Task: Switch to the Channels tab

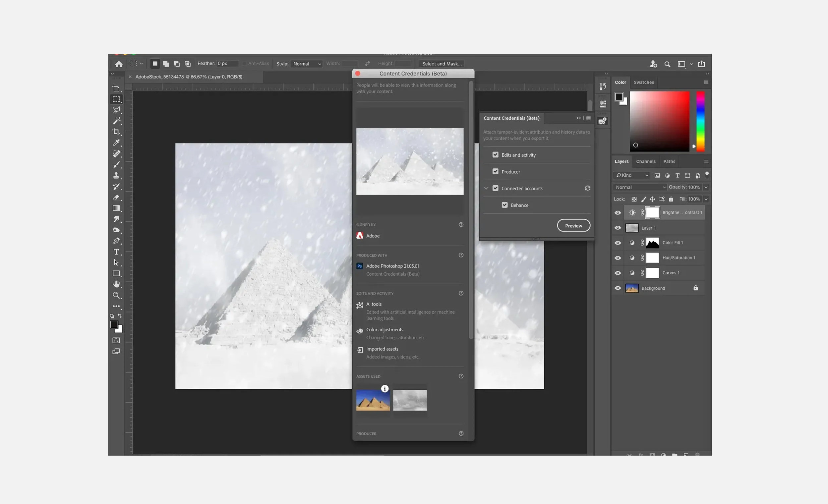Action: click(x=646, y=162)
